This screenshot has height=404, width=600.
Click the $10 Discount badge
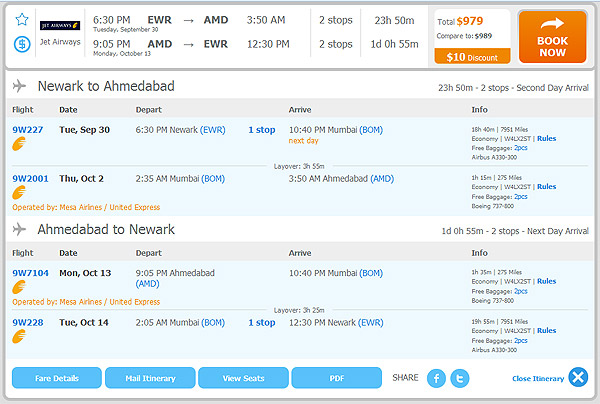pos(472,57)
